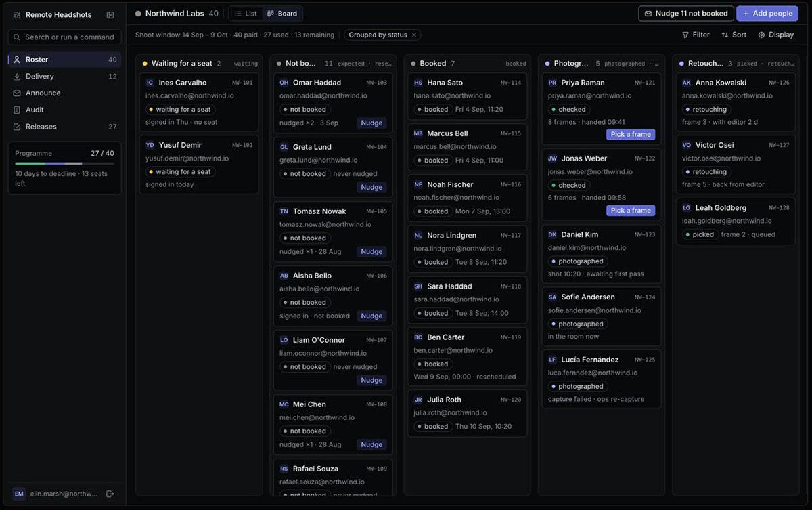
Task: Open the Sort menu
Action: tap(734, 35)
